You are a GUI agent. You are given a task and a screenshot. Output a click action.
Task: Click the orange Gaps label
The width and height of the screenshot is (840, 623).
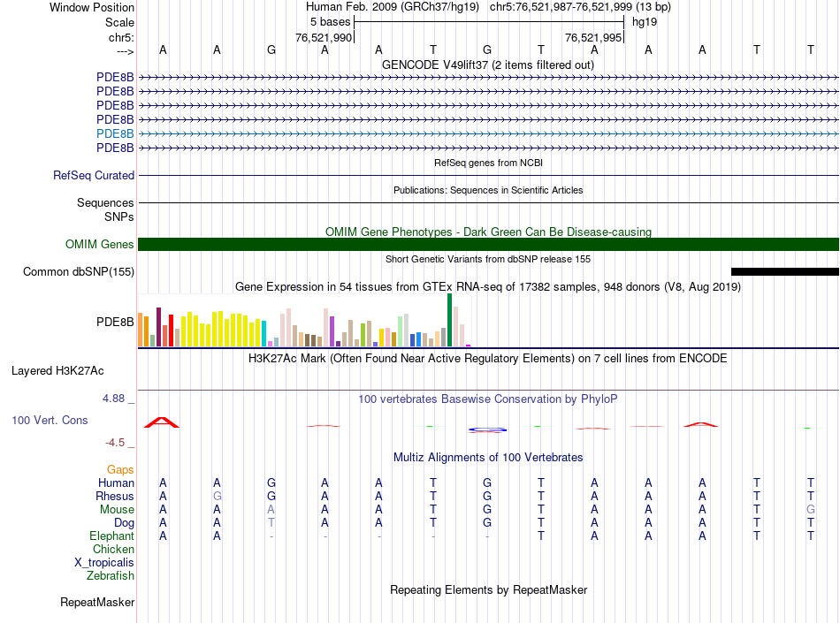(120, 470)
